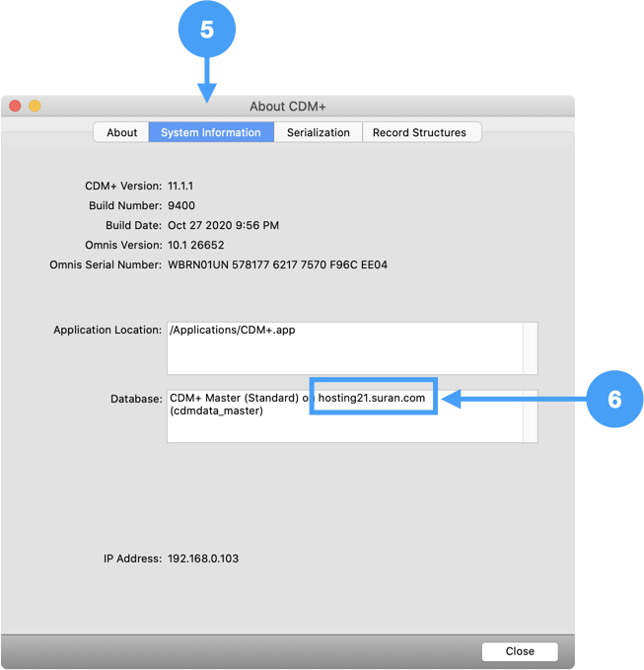This screenshot has height=670, width=644.
Task: Click the numbered circle 6 callout
Action: coord(614,399)
